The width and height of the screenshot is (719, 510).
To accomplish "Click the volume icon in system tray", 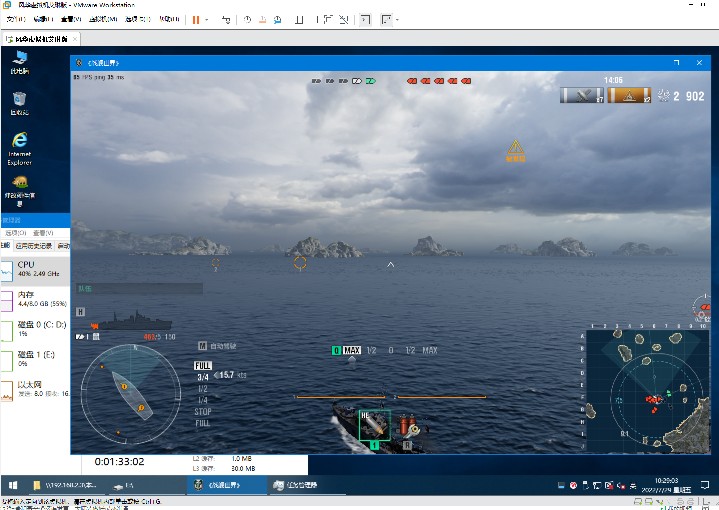I will pos(621,485).
